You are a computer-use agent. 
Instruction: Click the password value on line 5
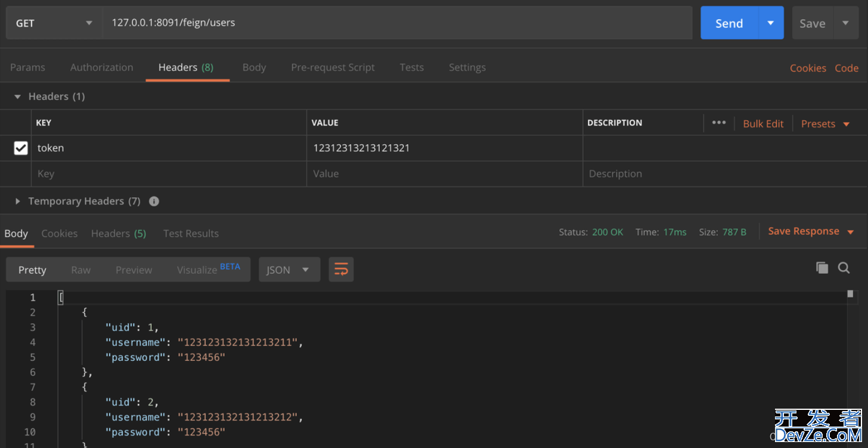coord(201,357)
